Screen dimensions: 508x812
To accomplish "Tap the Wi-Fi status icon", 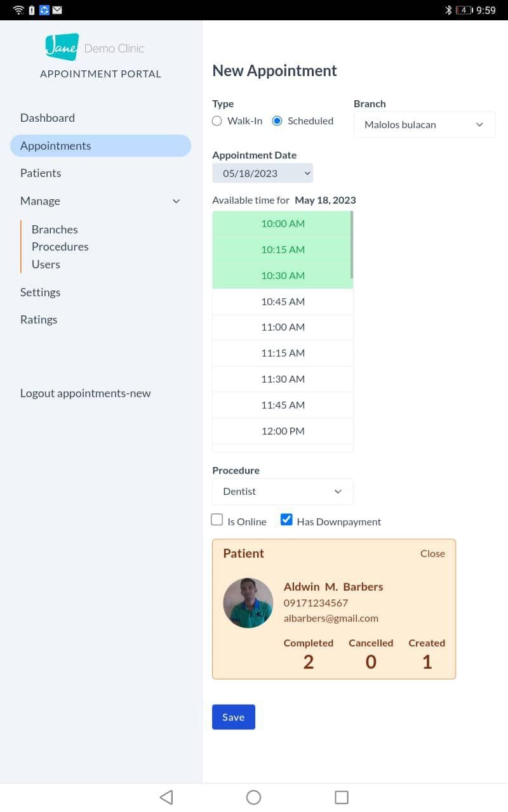I will (x=18, y=10).
